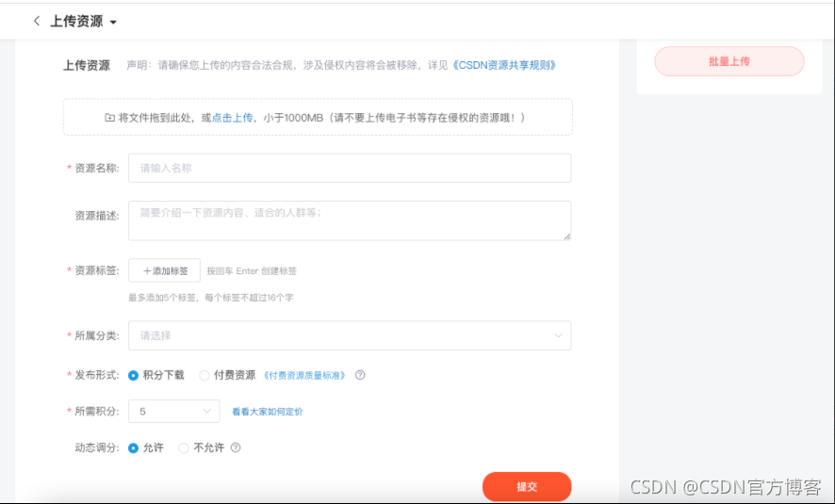Submit the form with 提交 button
This screenshot has width=835, height=504.
point(527,486)
